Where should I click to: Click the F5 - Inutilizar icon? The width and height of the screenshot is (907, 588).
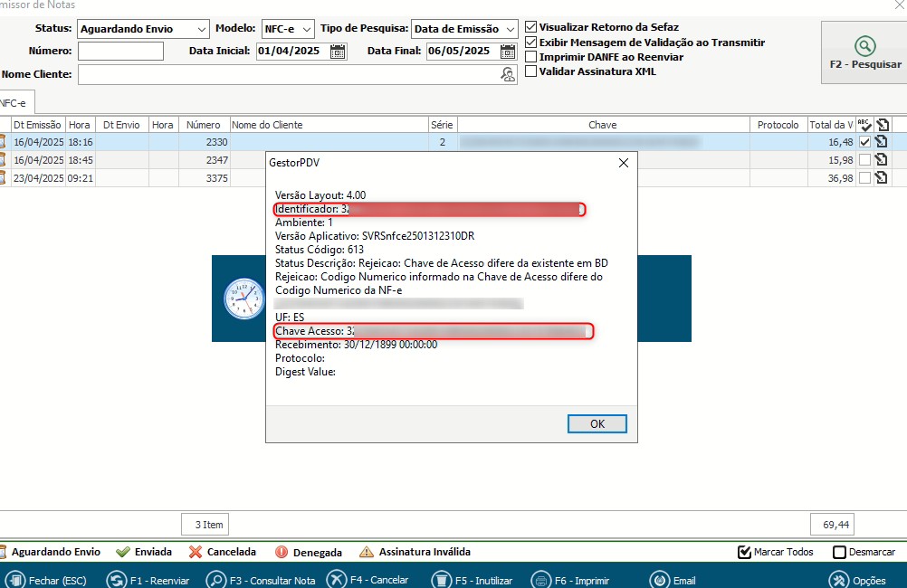point(441,580)
